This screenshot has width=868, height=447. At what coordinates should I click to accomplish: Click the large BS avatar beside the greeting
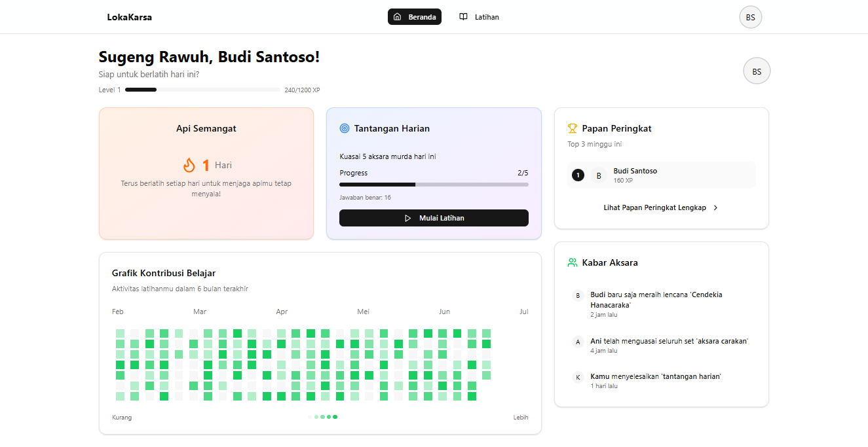point(757,71)
